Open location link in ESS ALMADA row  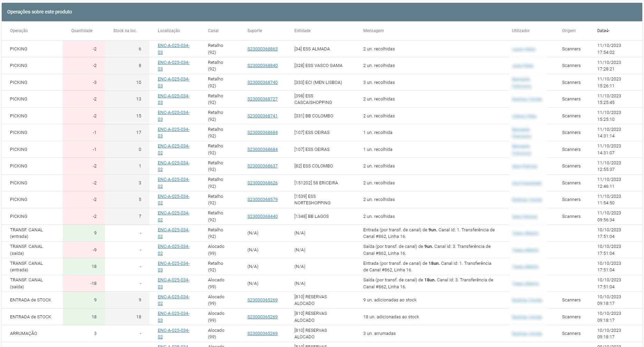[174, 49]
